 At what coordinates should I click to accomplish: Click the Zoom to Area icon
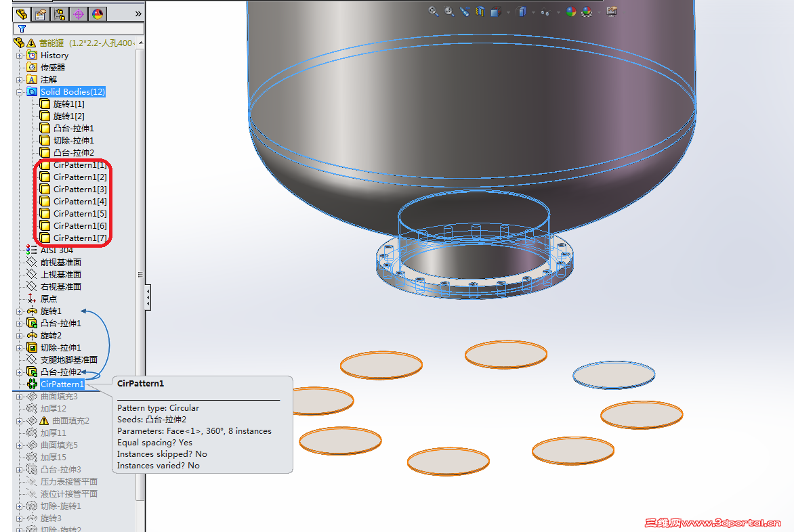click(x=449, y=11)
